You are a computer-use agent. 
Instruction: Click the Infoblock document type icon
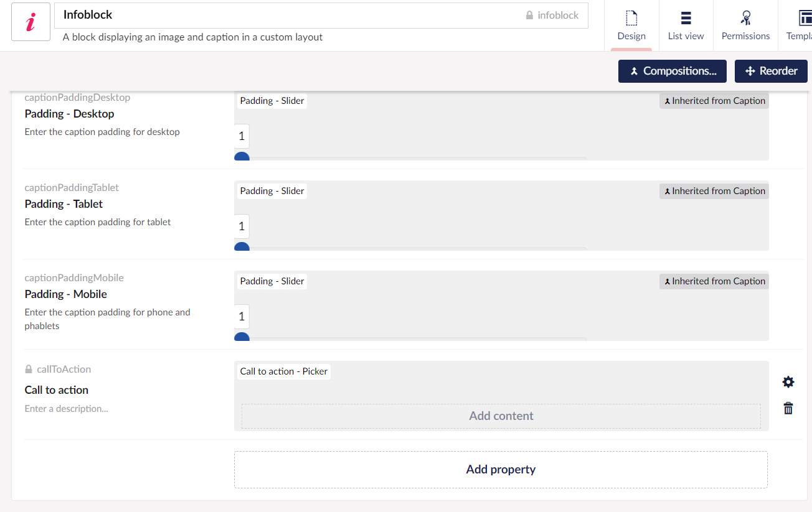[x=30, y=22]
